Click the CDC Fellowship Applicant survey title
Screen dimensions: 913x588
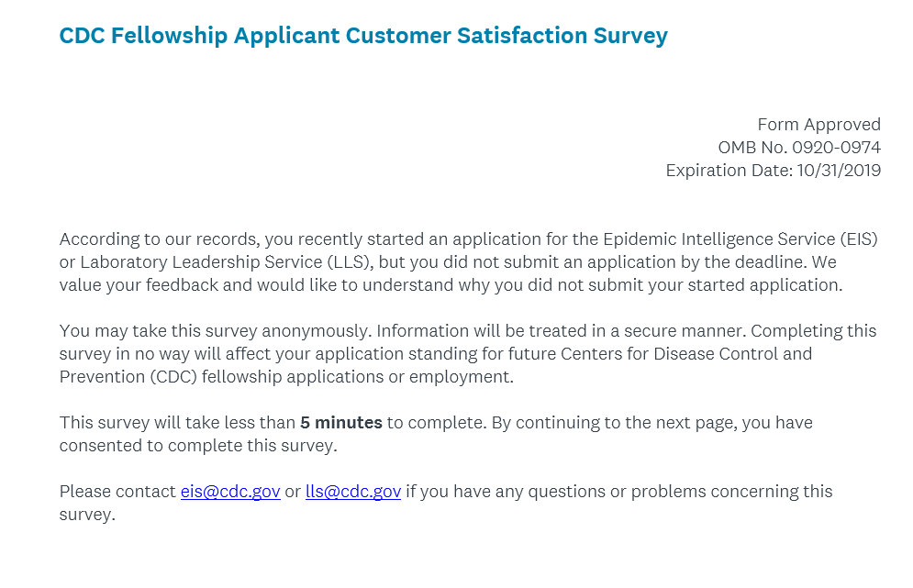pos(363,37)
